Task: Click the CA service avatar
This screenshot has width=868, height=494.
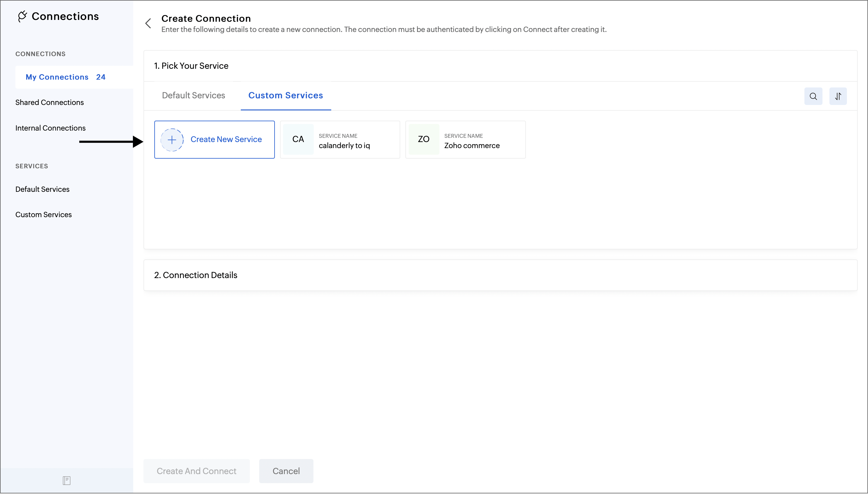Action: [298, 139]
